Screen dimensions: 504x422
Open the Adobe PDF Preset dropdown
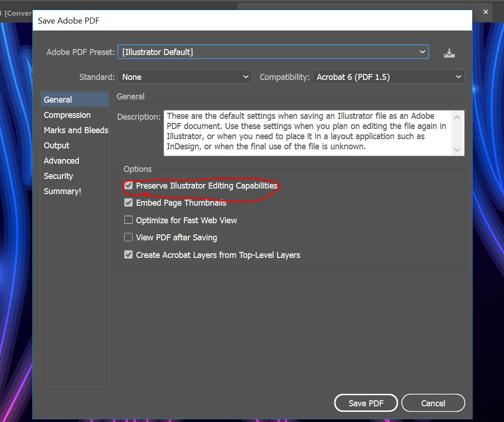tap(273, 52)
